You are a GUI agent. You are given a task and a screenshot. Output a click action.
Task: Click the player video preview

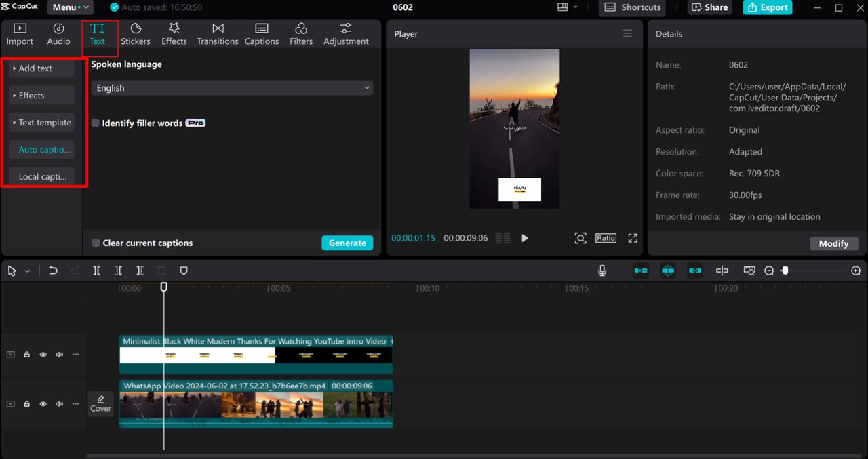[x=515, y=129]
